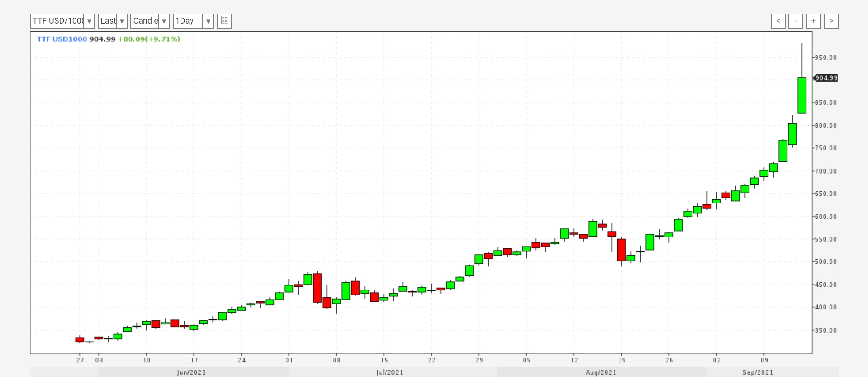Click the date label 15 on time axis
868x377 pixels.
coord(384,360)
